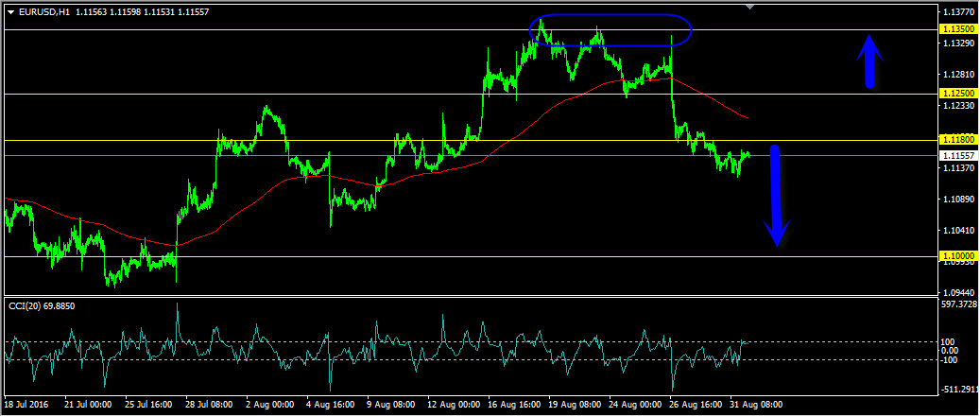Image resolution: width=980 pixels, height=417 pixels.
Task: Click the 597.3728 CCI scale maximum
Action: click(959, 304)
